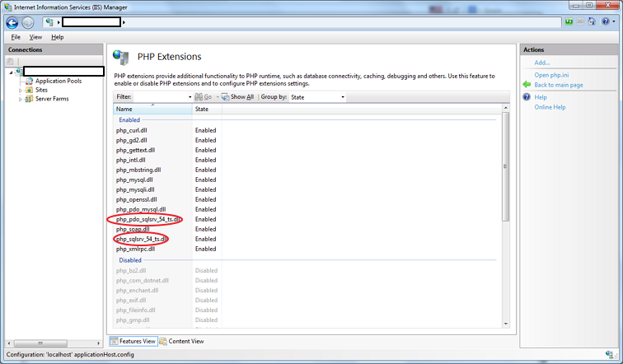Go back using the blue Back arrow
Viewport: 623px width, 364px height.
(12, 22)
